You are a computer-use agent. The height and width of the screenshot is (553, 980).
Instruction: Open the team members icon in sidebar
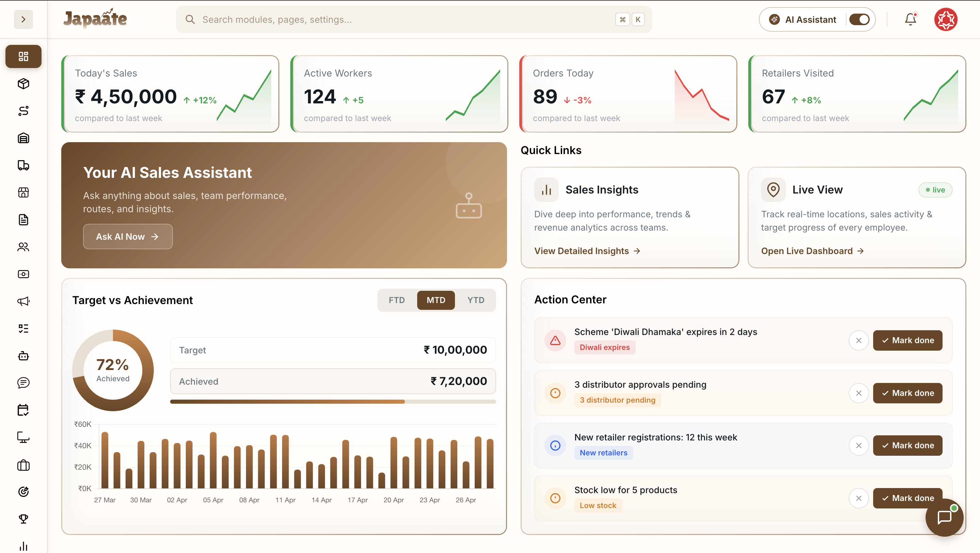(23, 247)
